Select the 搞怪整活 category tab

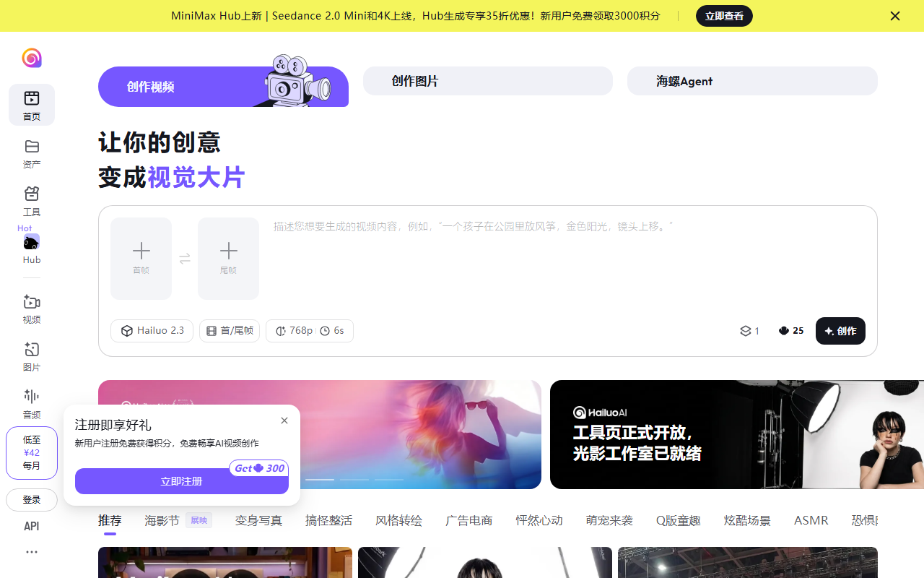328,520
